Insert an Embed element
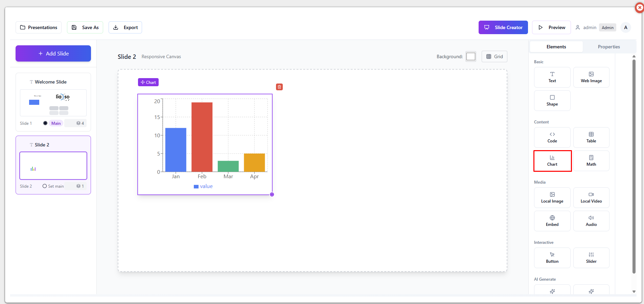 [x=552, y=221]
